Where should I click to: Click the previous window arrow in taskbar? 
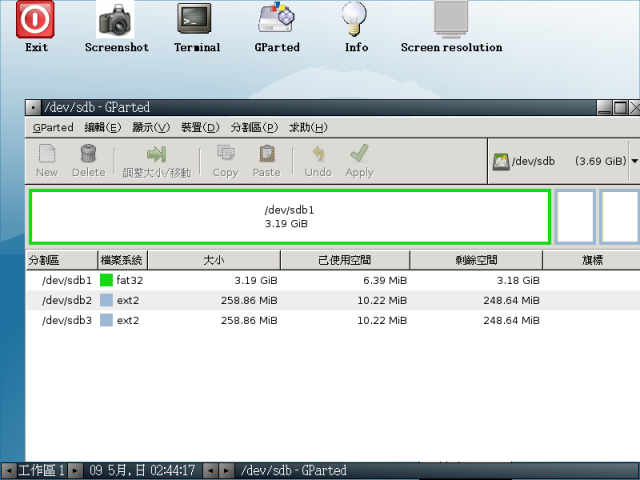coord(210,471)
